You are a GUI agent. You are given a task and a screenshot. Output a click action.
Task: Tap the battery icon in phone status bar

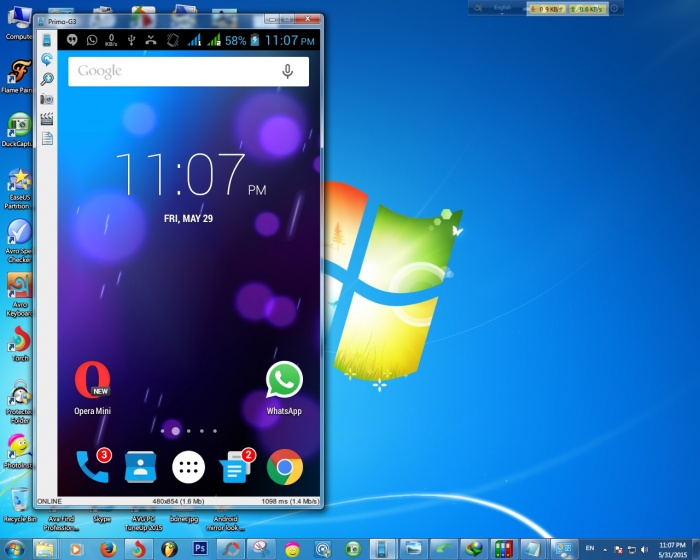tap(254, 40)
